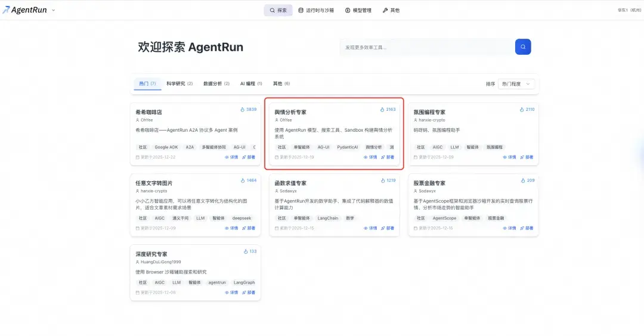Deploy 任意文字转图片 via 部署 link
Screen dimensions: 644x336
tap(249, 228)
